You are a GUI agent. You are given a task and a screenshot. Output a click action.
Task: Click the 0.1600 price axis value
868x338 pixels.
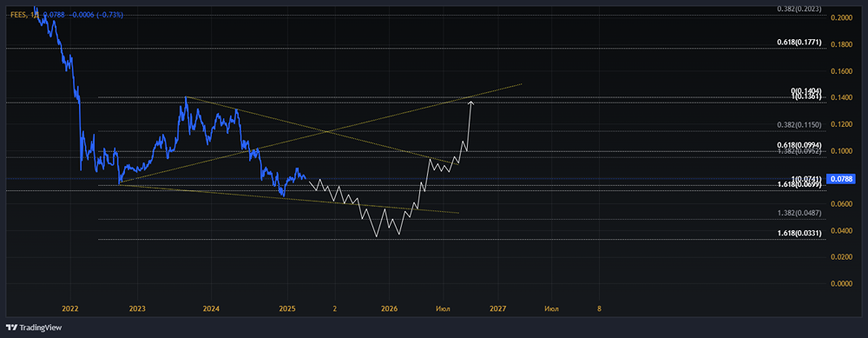coord(840,71)
